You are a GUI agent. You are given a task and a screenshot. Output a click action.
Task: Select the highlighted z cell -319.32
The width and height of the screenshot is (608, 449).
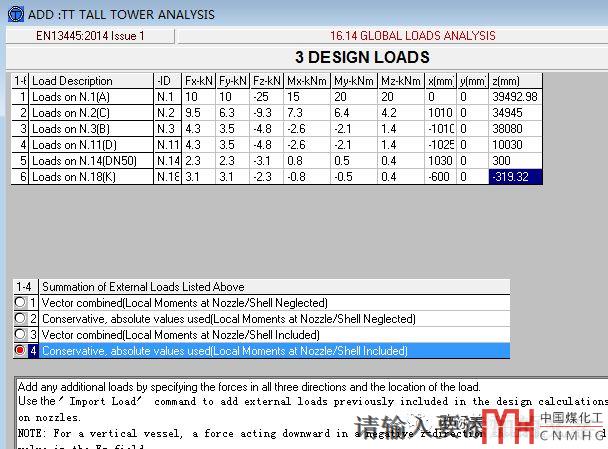coord(515,177)
